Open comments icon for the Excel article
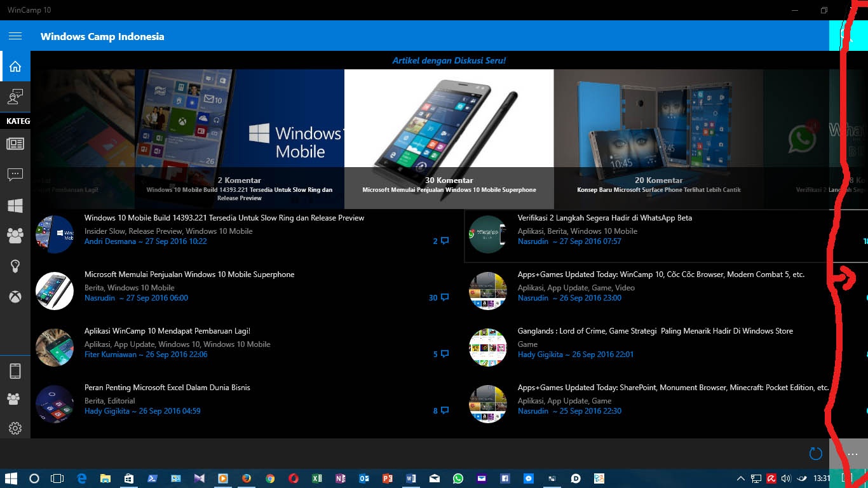This screenshot has width=868, height=488. (x=445, y=410)
